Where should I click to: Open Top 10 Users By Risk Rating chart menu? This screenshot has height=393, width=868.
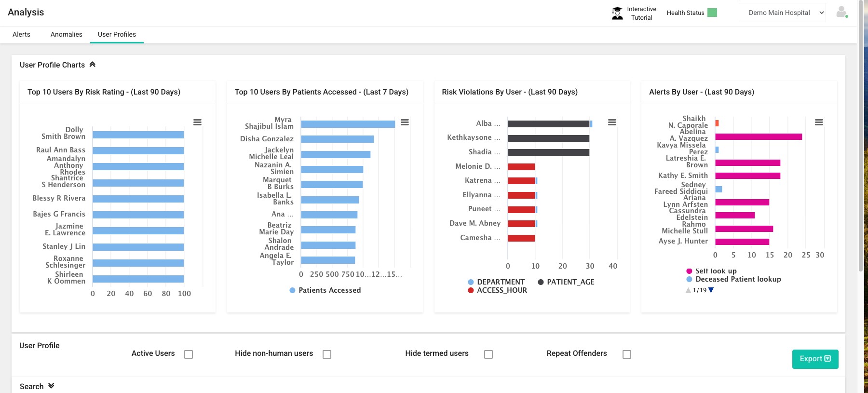(197, 122)
